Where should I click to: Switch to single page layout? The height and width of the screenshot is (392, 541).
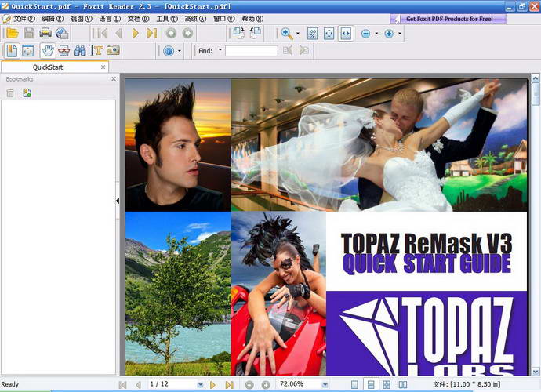[x=354, y=384]
